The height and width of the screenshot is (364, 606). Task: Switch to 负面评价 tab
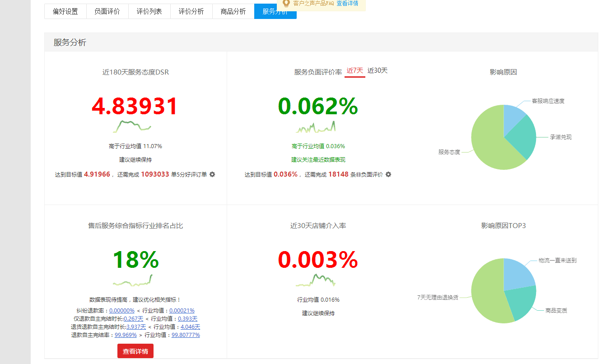[x=107, y=11]
